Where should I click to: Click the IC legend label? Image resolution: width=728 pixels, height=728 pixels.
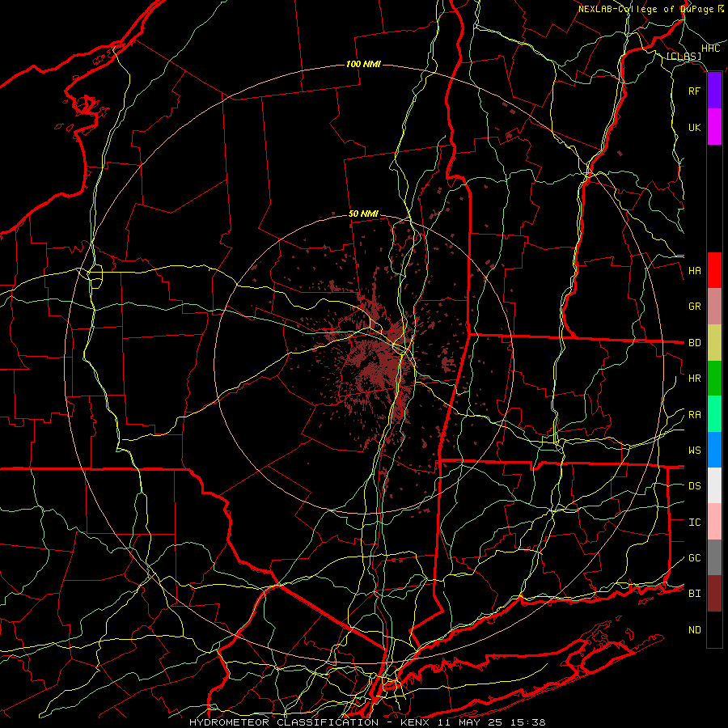(x=694, y=523)
